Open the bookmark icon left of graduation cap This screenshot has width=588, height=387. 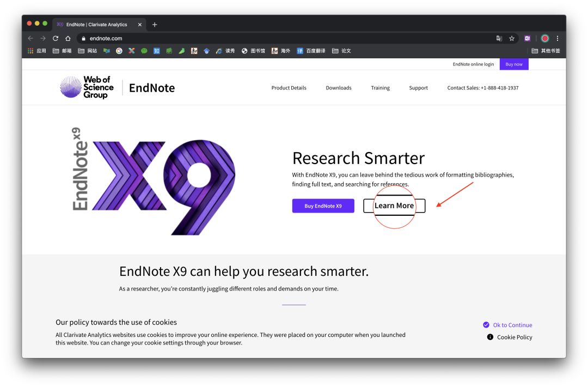point(194,51)
